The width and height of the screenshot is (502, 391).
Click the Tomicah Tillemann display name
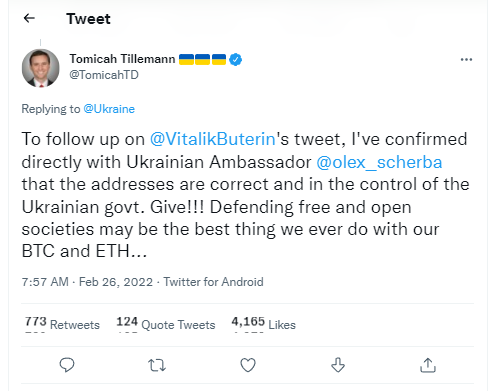tap(122, 59)
